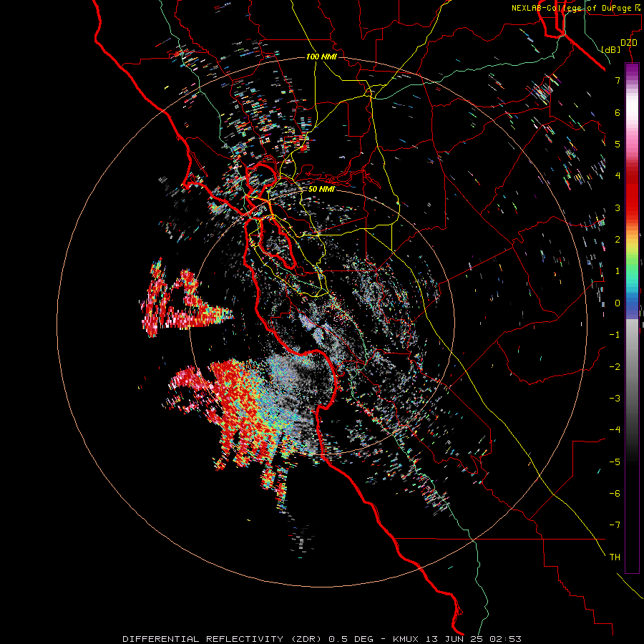Click the "2" value on the color scale

[x=618, y=240]
